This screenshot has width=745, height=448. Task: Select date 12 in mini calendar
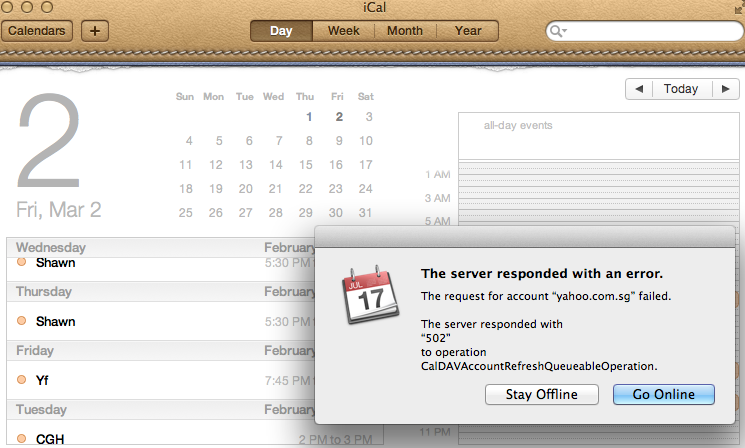click(216, 165)
